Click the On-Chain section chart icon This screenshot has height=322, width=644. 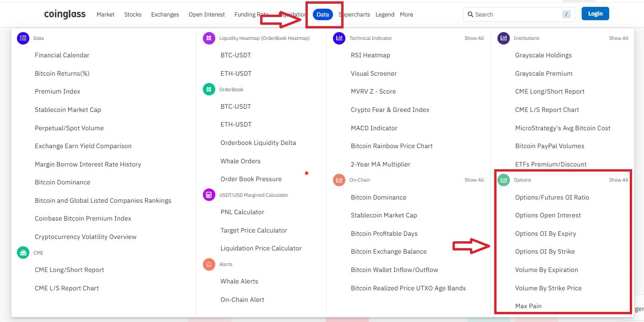click(339, 180)
